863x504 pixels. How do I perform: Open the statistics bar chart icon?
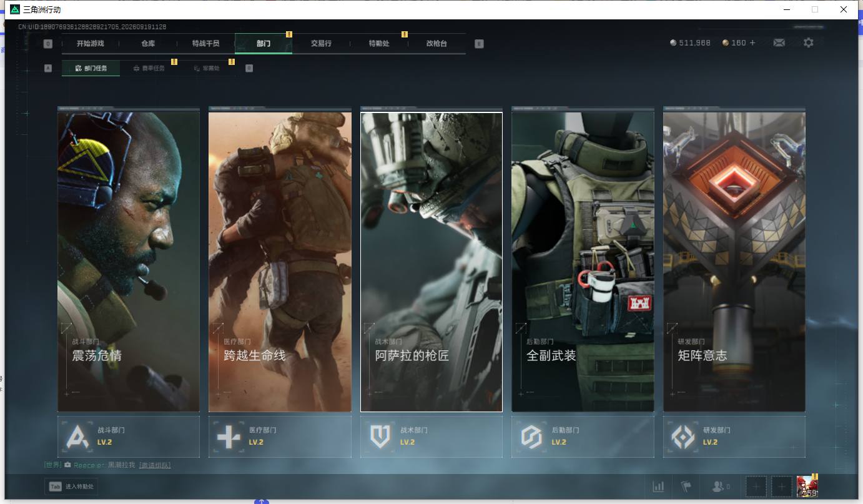[x=658, y=487]
